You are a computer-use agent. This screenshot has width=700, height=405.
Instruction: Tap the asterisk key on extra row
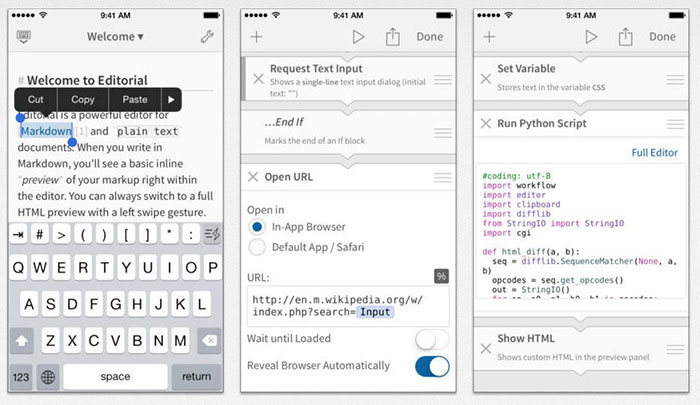(x=169, y=234)
